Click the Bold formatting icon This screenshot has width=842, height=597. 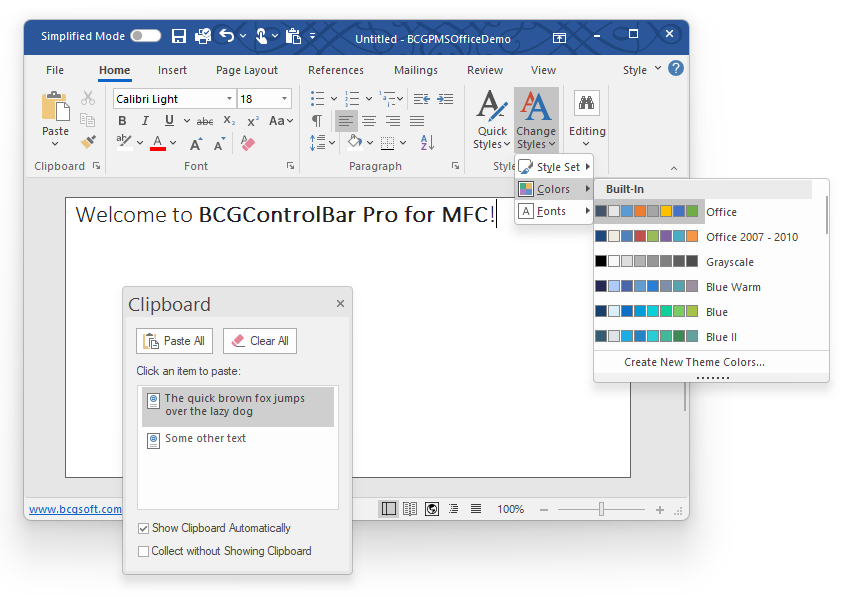pyautogui.click(x=122, y=121)
